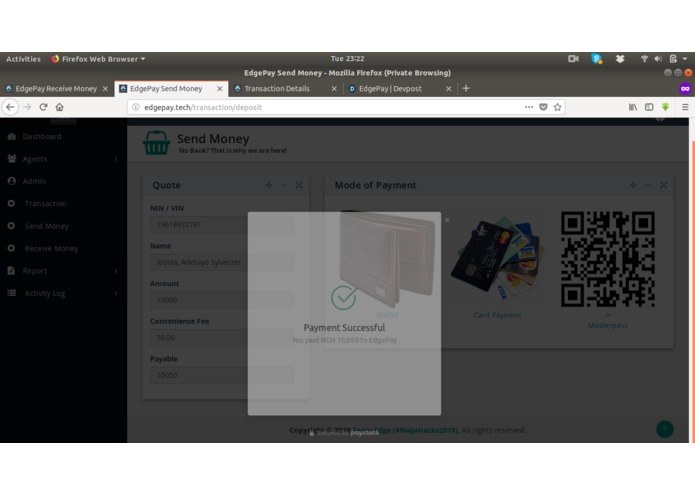Open the Wi-Fi network indicator

pos(644,59)
